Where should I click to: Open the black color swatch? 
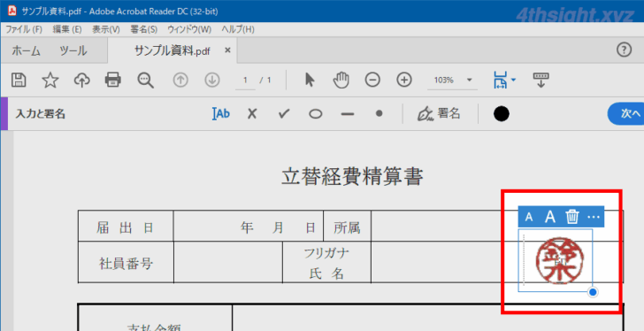coord(502,114)
